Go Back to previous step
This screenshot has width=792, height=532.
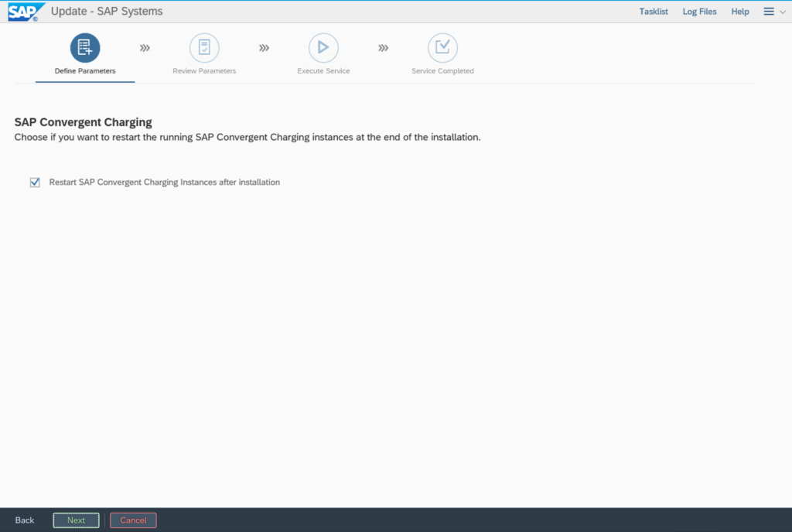24,520
